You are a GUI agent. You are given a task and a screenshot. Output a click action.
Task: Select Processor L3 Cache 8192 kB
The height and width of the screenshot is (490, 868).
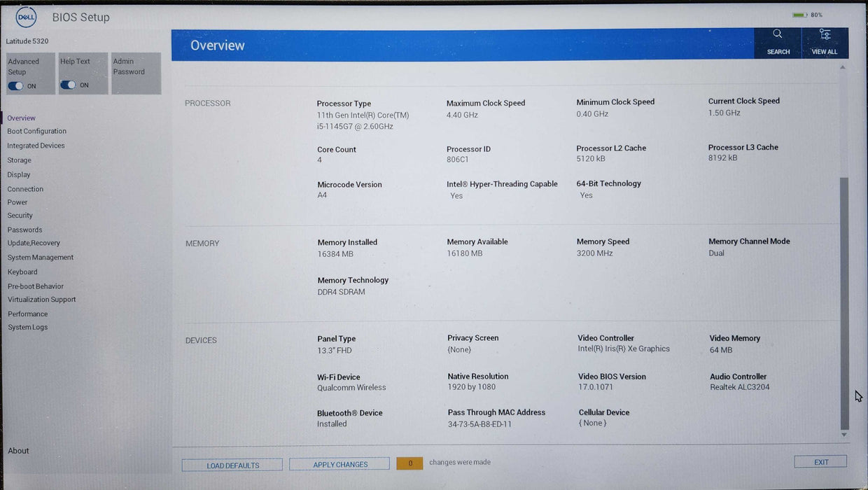point(722,158)
